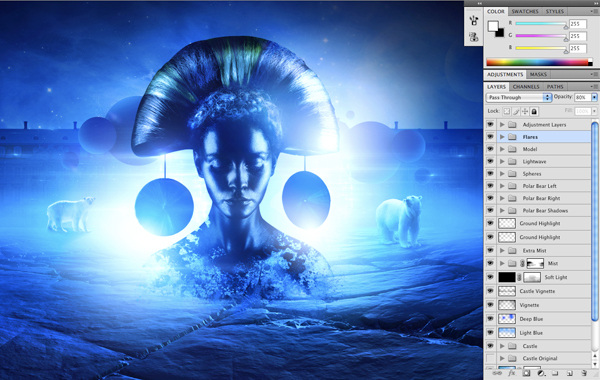Click the folder icon of the Model group
600x380 pixels.
[512, 149]
